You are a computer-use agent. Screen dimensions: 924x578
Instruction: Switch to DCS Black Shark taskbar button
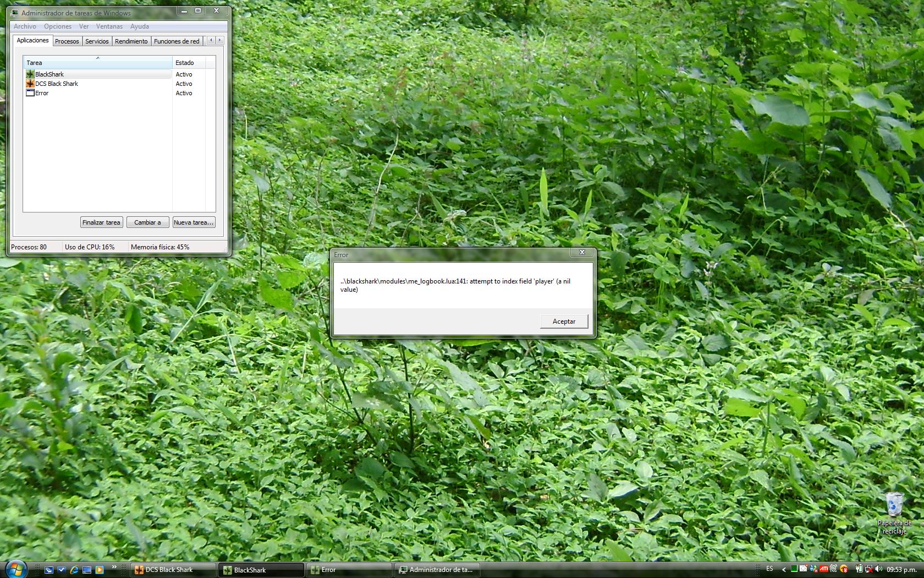(173, 570)
